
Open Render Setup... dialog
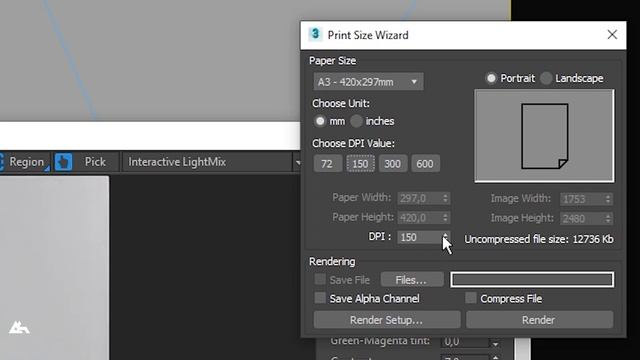(387, 320)
